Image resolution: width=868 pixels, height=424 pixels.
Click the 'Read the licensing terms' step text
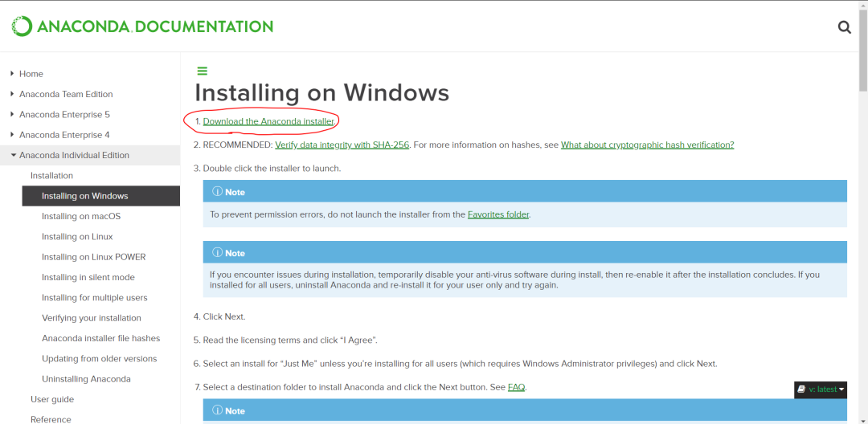pos(290,340)
